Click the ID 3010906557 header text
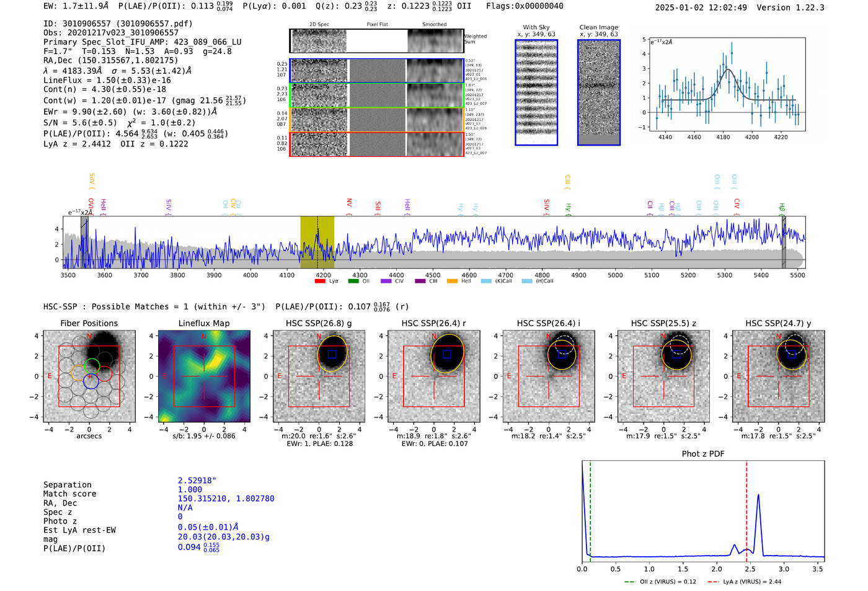Viewport: 868px width, 591px height. tap(118, 24)
